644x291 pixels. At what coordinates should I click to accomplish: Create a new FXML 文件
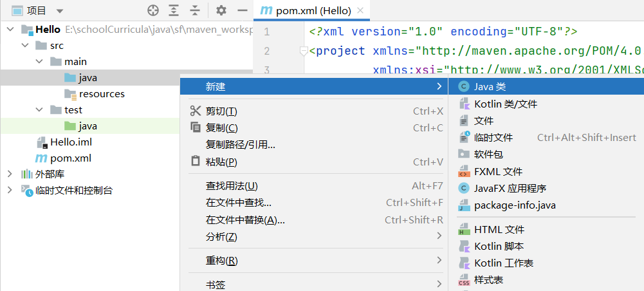[x=546, y=171]
